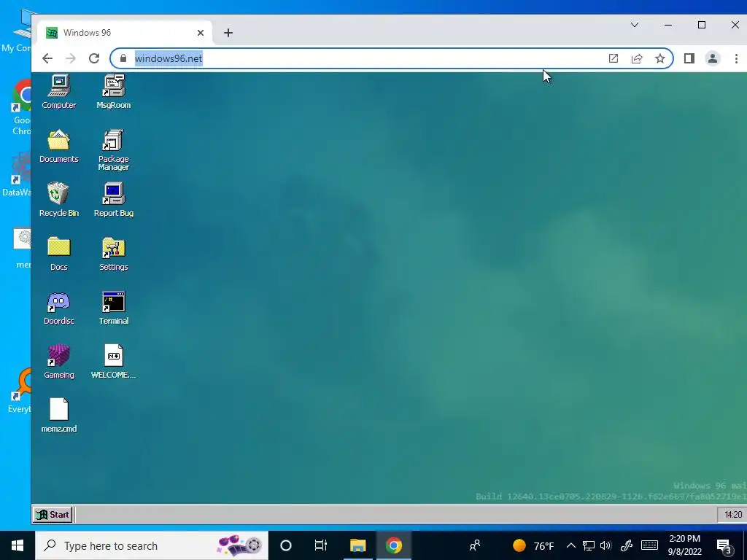Open the volume speaker tray icon
Image resolution: width=747 pixels, height=560 pixels.
click(x=605, y=545)
